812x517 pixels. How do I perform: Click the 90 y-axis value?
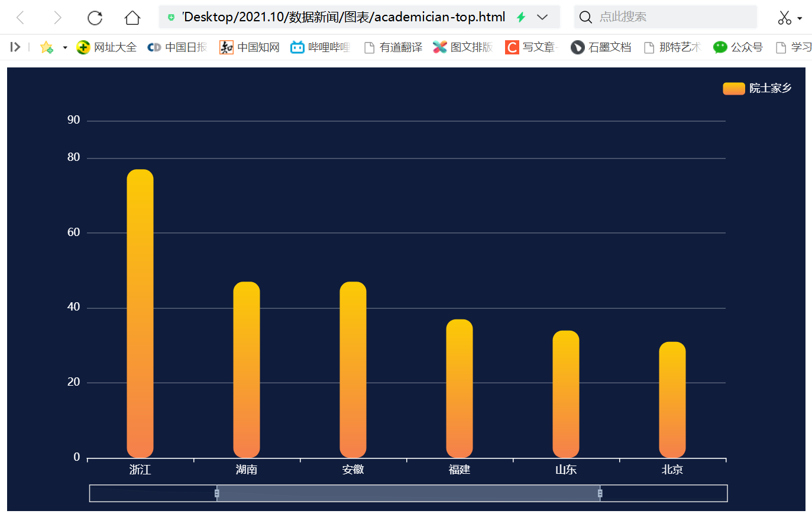click(73, 120)
